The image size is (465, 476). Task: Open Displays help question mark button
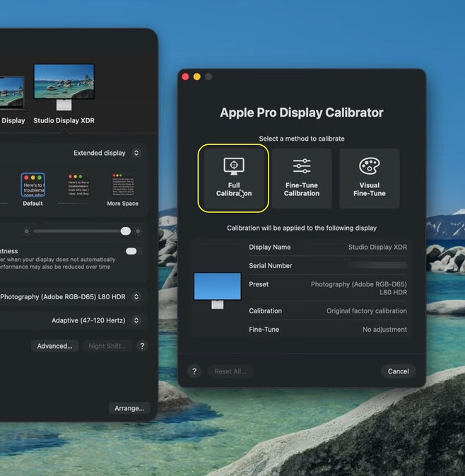[x=142, y=346]
